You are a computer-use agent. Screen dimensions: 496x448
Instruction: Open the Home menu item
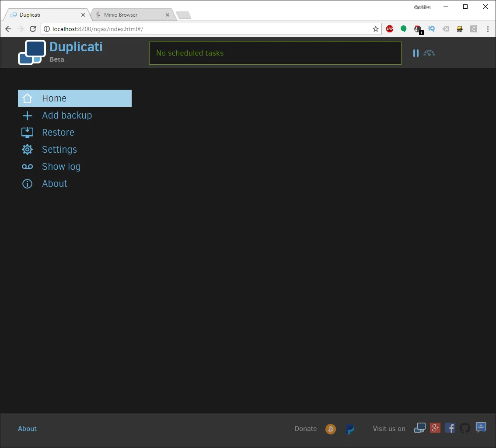pos(75,98)
